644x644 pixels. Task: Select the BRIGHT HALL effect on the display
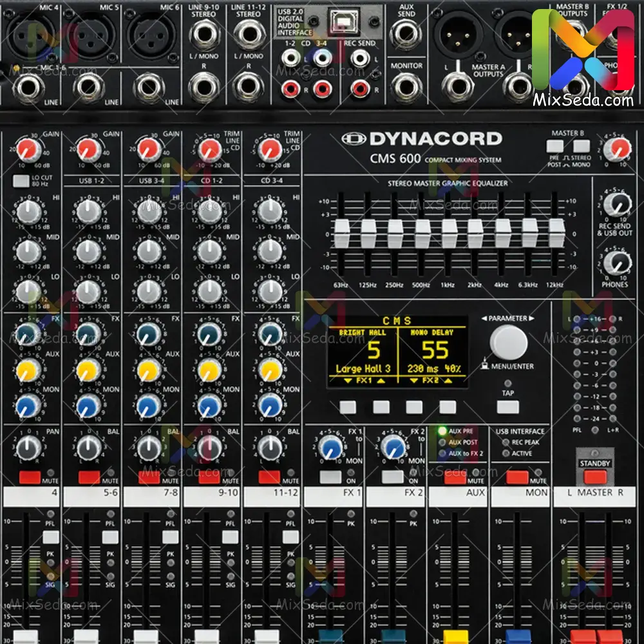click(x=363, y=351)
